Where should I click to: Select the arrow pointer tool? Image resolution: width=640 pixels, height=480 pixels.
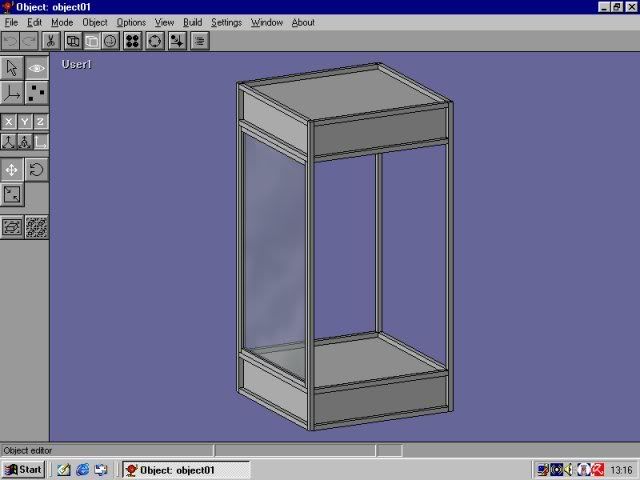click(12, 68)
